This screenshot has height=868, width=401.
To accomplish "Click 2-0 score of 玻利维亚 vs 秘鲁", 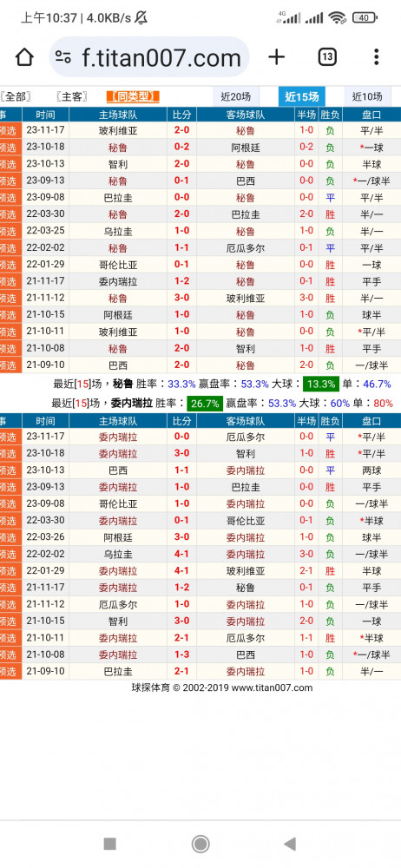I will 181,131.
